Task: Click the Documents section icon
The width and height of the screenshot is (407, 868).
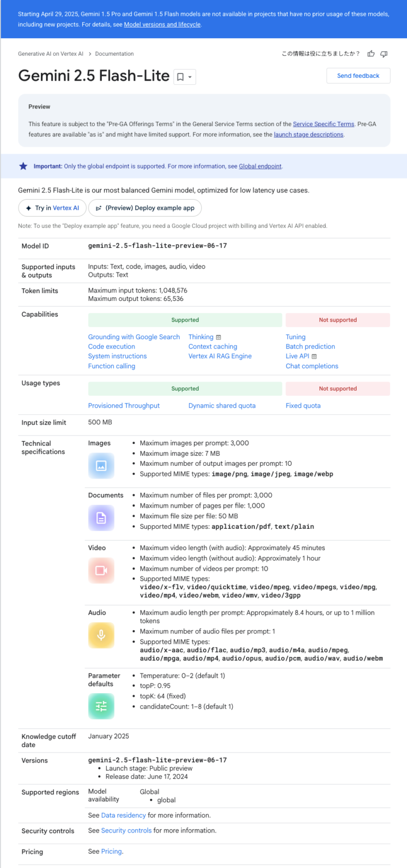Action: click(x=101, y=518)
